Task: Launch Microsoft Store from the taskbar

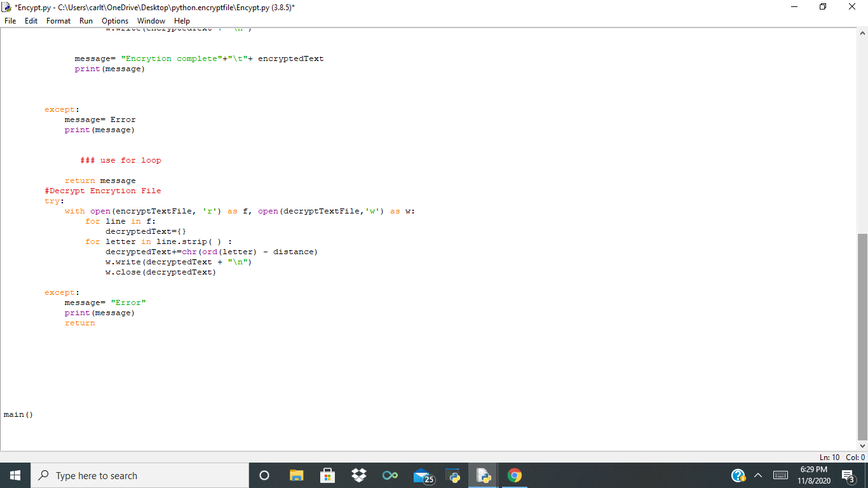Action: (327, 475)
